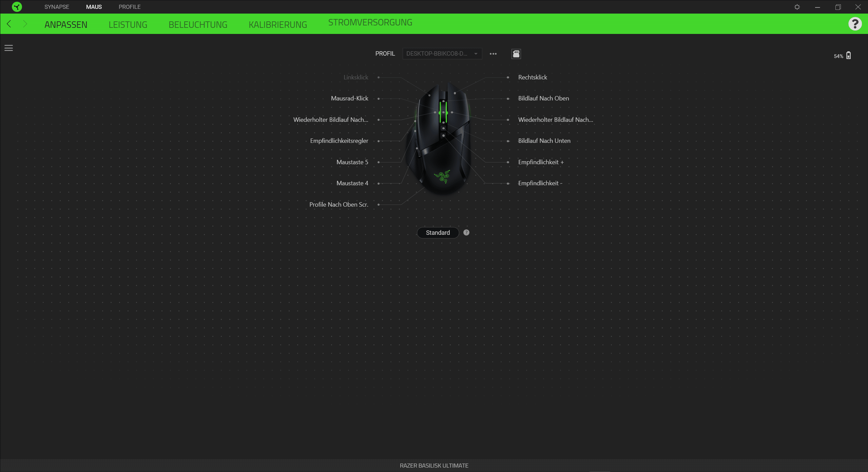Click Profile Nach Oben Scr. assignment
Image resolution: width=868 pixels, height=472 pixels.
[x=339, y=205]
